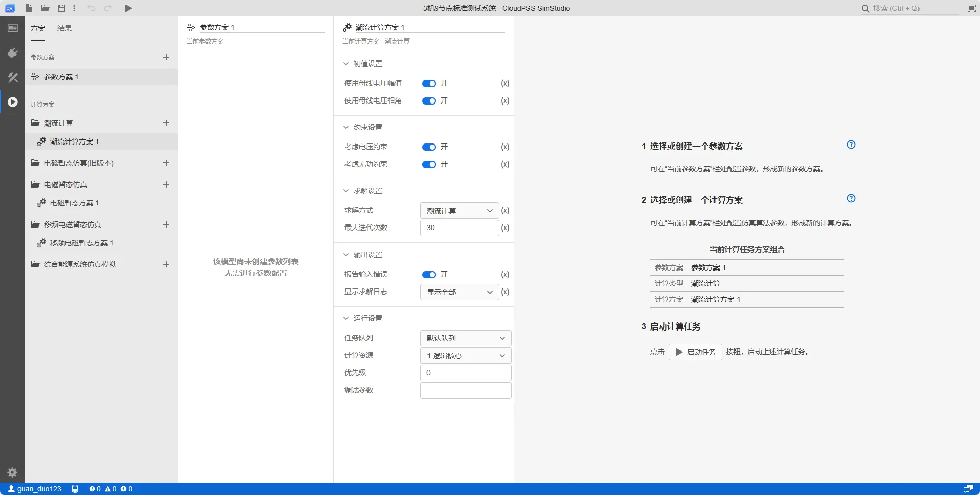Open the more options dots menu
Image resolution: width=980 pixels, height=495 pixels.
74,8
